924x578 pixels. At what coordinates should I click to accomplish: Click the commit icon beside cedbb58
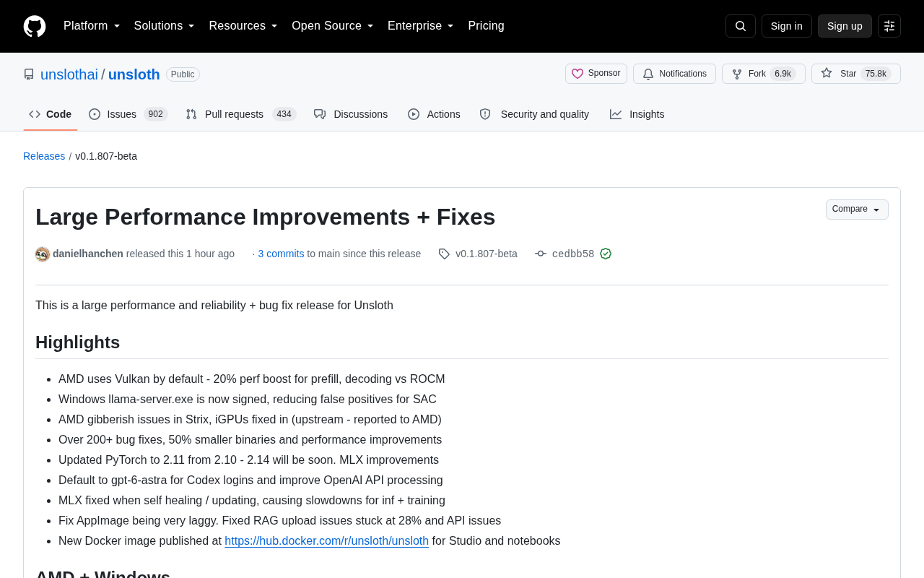[541, 254]
